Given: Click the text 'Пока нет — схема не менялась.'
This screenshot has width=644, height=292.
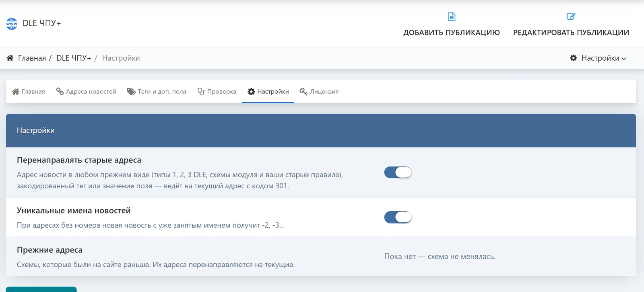Looking at the screenshot, I should pyautogui.click(x=440, y=257).
